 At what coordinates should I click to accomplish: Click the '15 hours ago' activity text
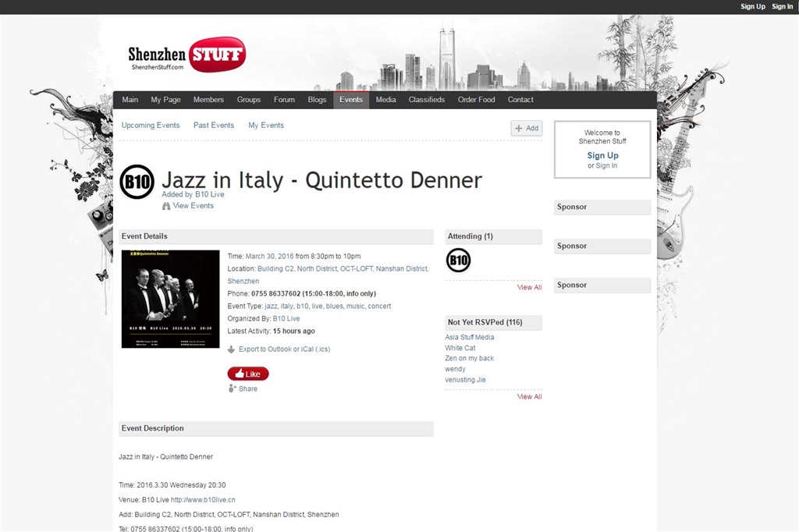[294, 332]
